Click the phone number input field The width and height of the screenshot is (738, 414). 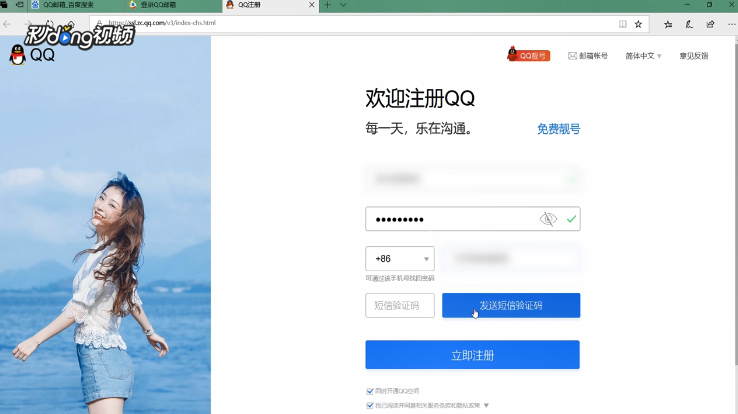pos(511,258)
